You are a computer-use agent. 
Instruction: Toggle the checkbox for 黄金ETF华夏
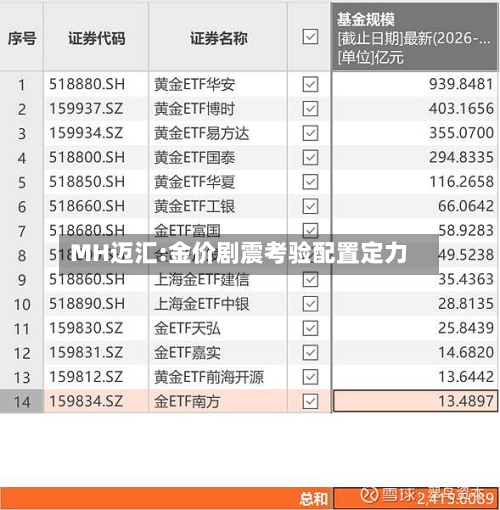[310, 182]
